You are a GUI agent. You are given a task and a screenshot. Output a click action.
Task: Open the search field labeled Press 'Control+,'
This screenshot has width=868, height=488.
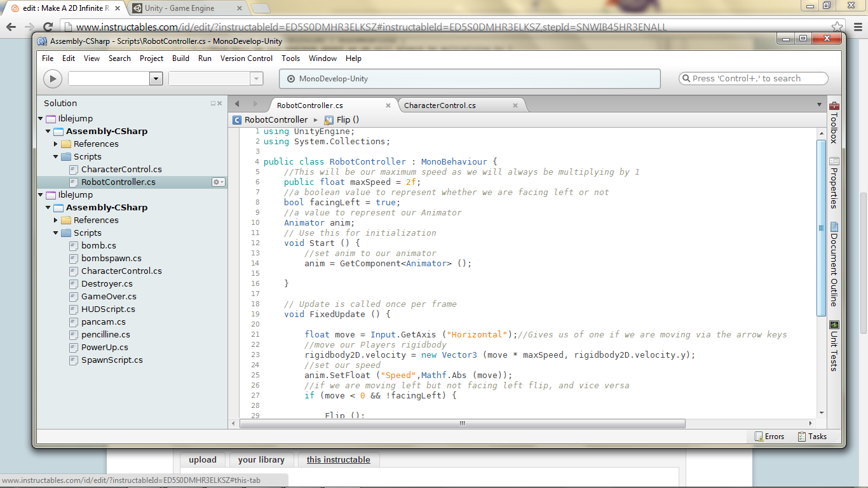753,78
